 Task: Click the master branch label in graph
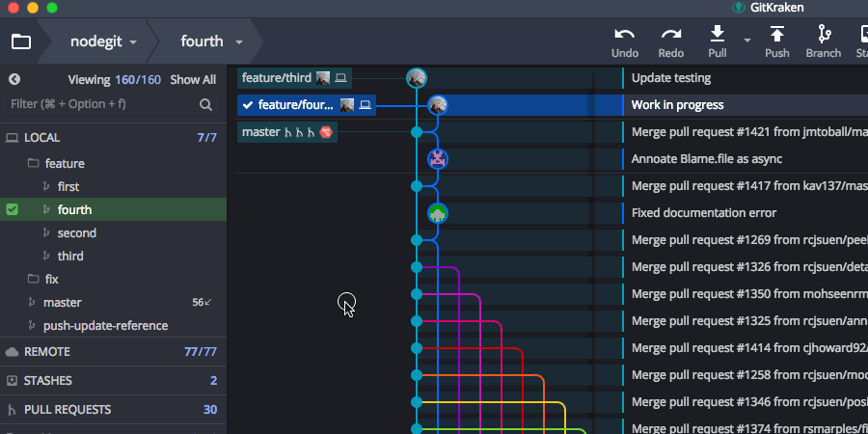click(286, 132)
